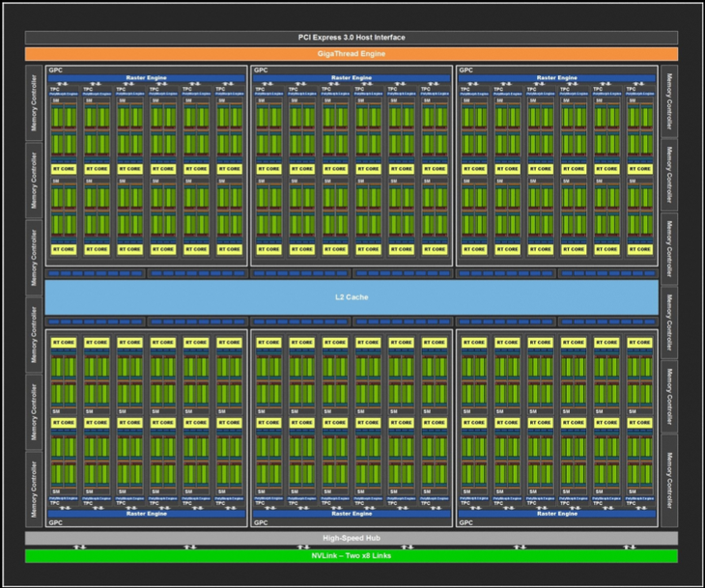Click Raster Engine in the bottom-middle GPC
Image resolution: width=705 pixels, height=588 pixels.
[352, 514]
